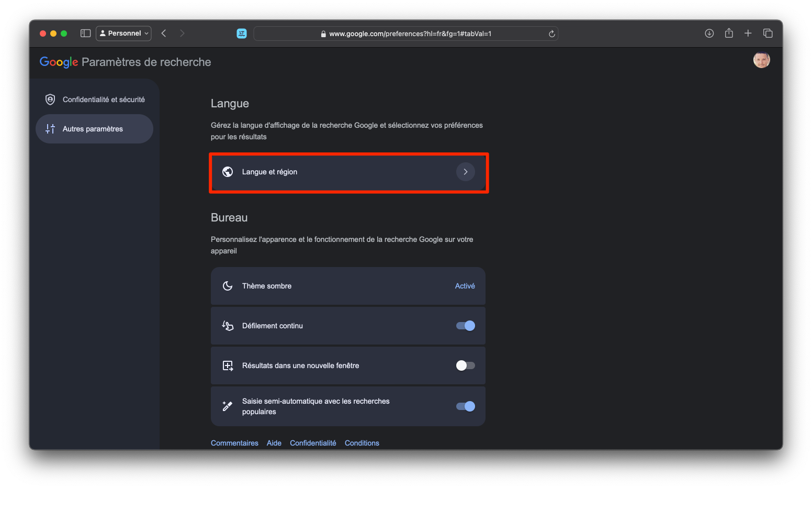Toggle the Safari sidebar icon
Viewport: 812px width, 510px height.
(x=85, y=34)
